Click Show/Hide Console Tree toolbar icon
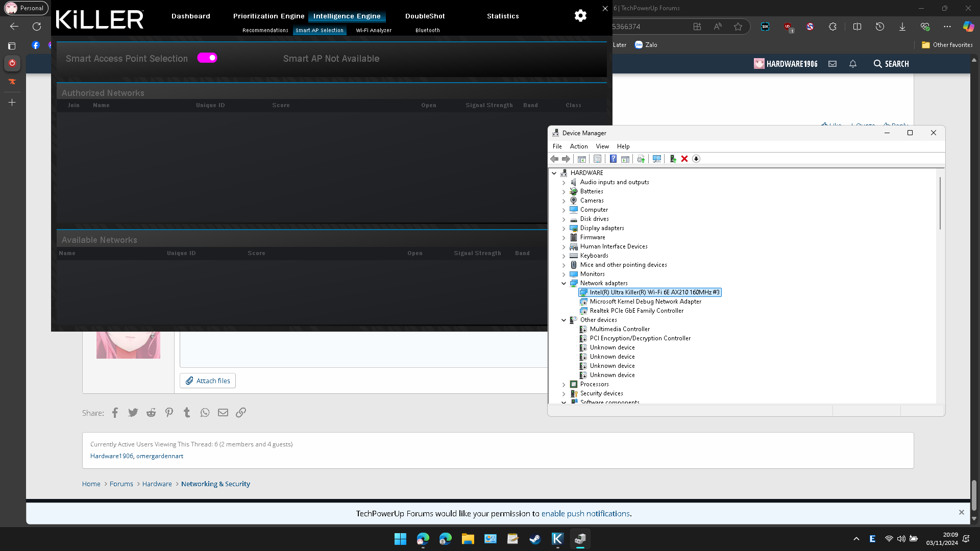Screen dimensions: 980x551 pos(581,159)
